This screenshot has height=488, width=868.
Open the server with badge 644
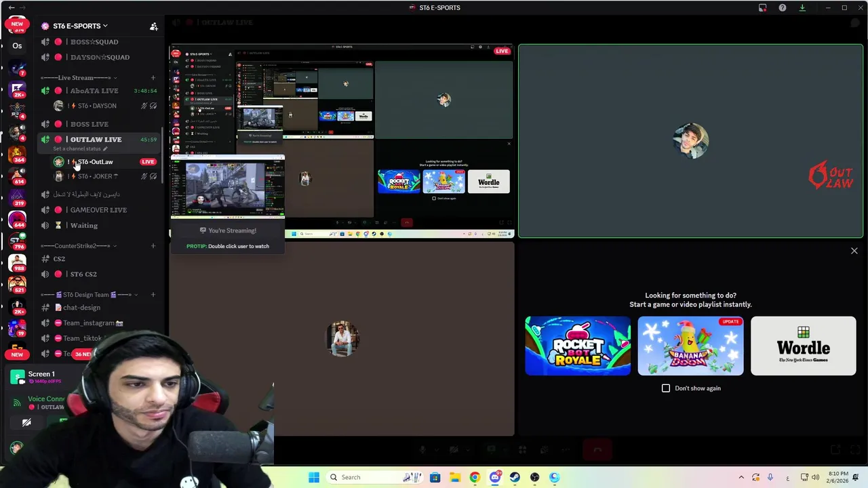coord(17,218)
